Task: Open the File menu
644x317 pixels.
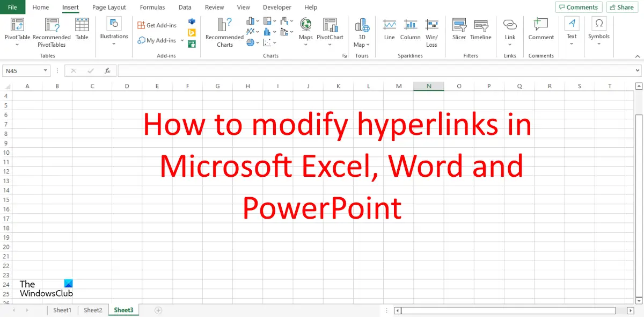Action: tap(12, 7)
